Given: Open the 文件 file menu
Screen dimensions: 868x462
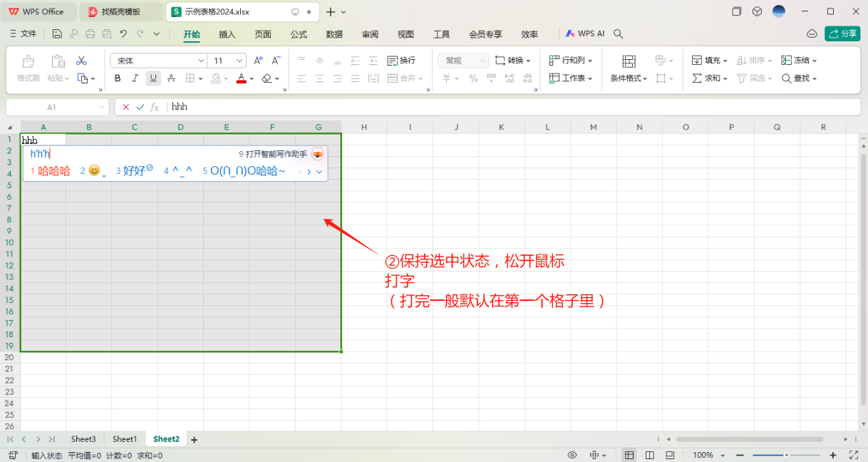Looking at the screenshot, I should tap(24, 34).
